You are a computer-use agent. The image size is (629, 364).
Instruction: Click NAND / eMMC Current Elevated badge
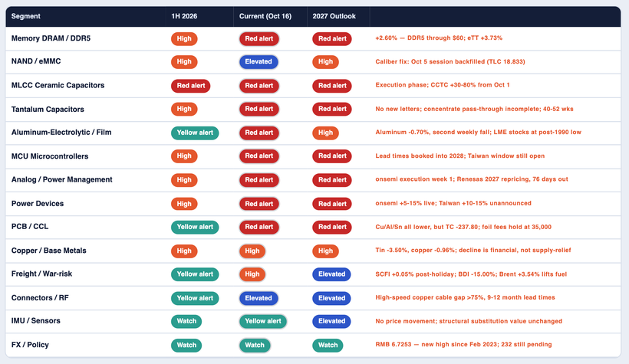click(x=259, y=62)
